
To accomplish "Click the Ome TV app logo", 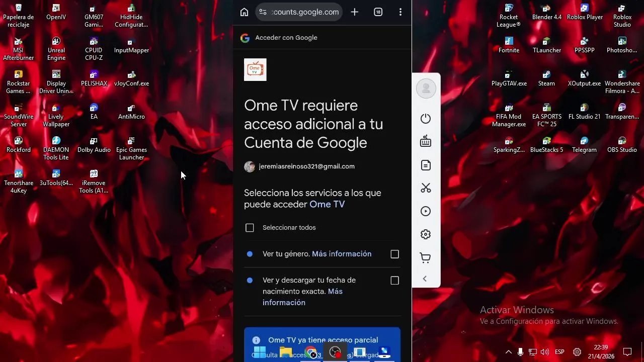I will tap(255, 69).
